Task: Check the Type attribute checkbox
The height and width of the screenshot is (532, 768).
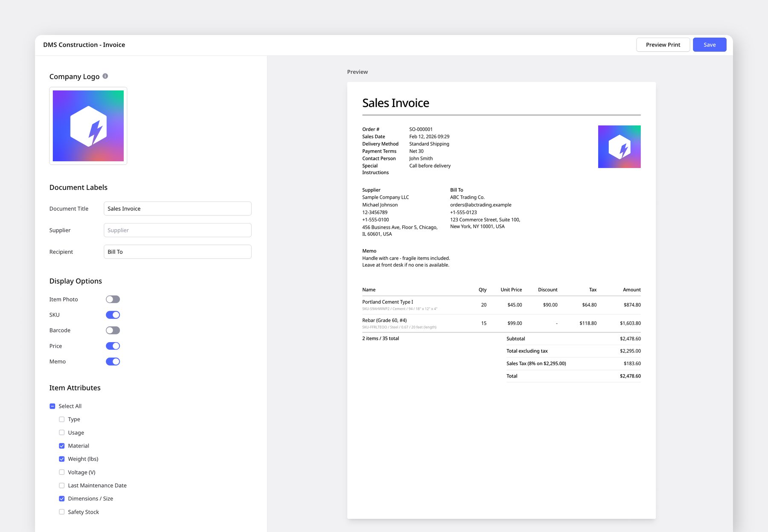Action: pos(62,419)
